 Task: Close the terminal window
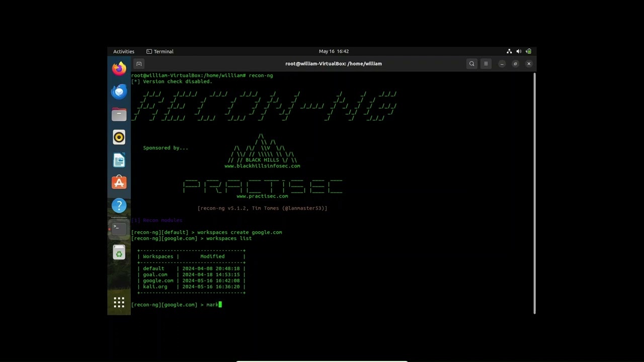[x=529, y=64]
